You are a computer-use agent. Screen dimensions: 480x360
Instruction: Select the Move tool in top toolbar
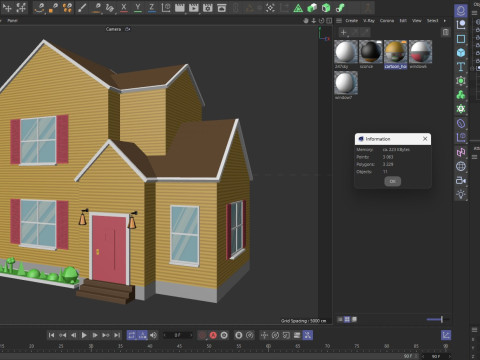click(x=7, y=7)
